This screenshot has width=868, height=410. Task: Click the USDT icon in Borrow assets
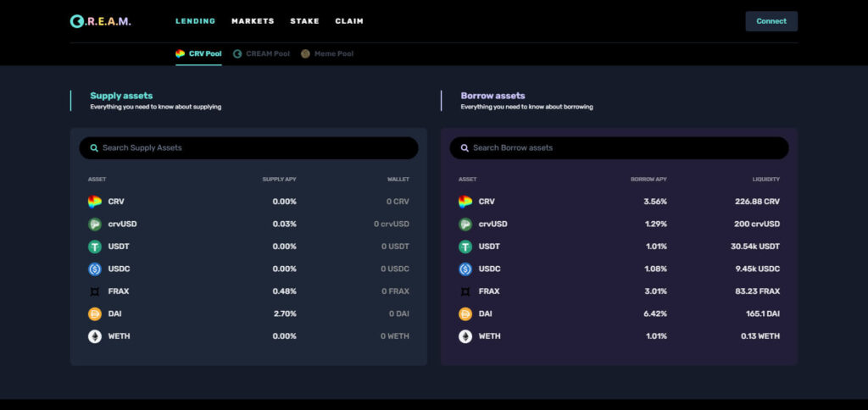pyautogui.click(x=465, y=247)
